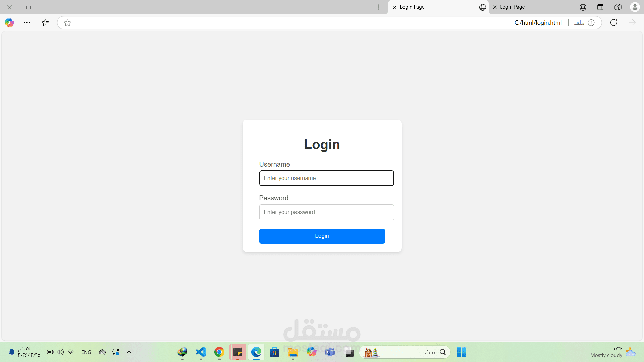This screenshot has width=644, height=362.
Task: Go forward with the browser arrow
Action: click(632, 23)
